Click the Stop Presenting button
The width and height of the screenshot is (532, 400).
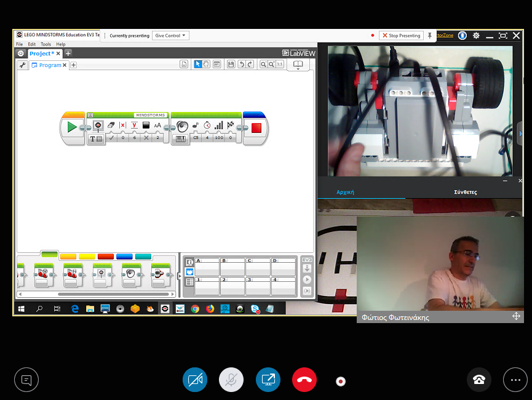[401, 36]
